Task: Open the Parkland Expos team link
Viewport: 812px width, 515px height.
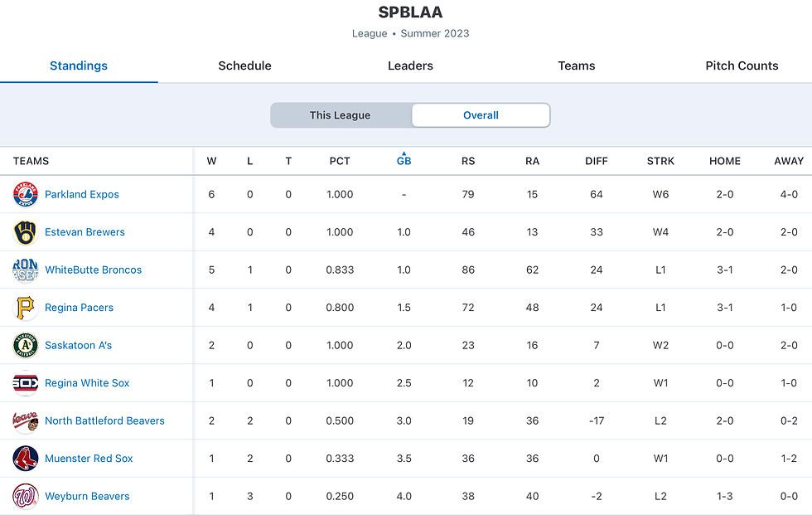Action: pyautogui.click(x=82, y=195)
